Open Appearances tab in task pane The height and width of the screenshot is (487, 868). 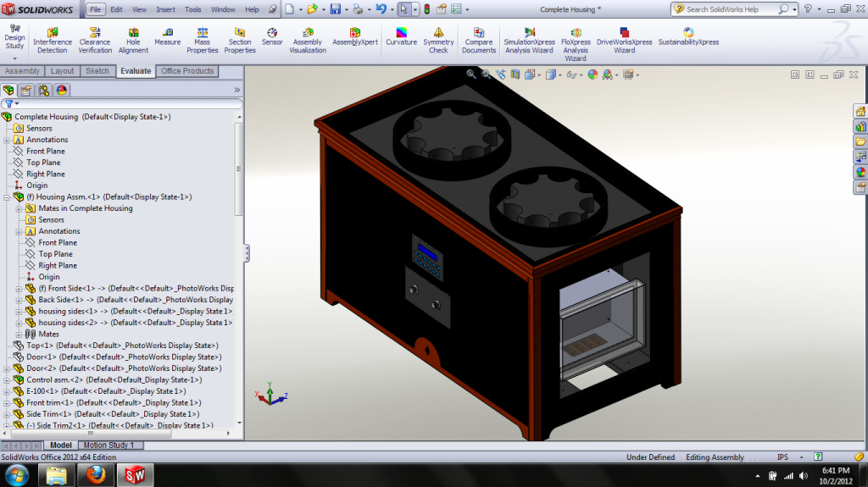pos(860,172)
